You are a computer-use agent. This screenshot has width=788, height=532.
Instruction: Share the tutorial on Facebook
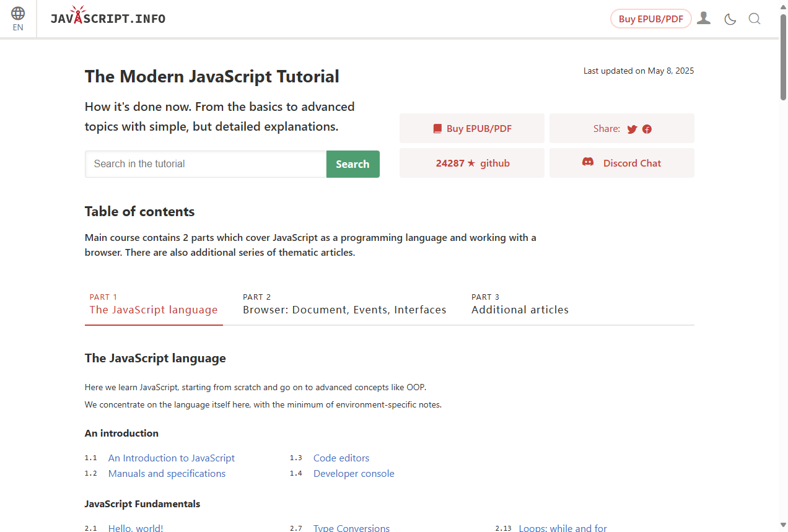tap(647, 129)
